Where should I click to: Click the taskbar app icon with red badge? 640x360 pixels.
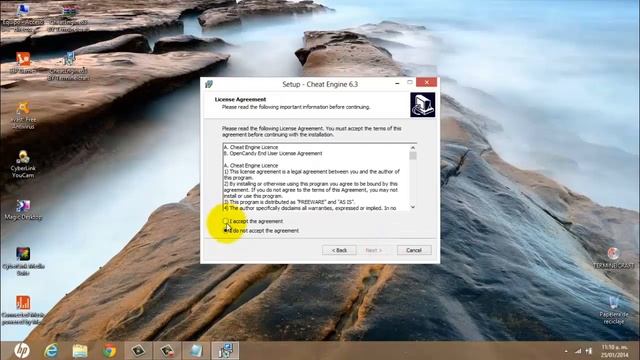click(167, 351)
